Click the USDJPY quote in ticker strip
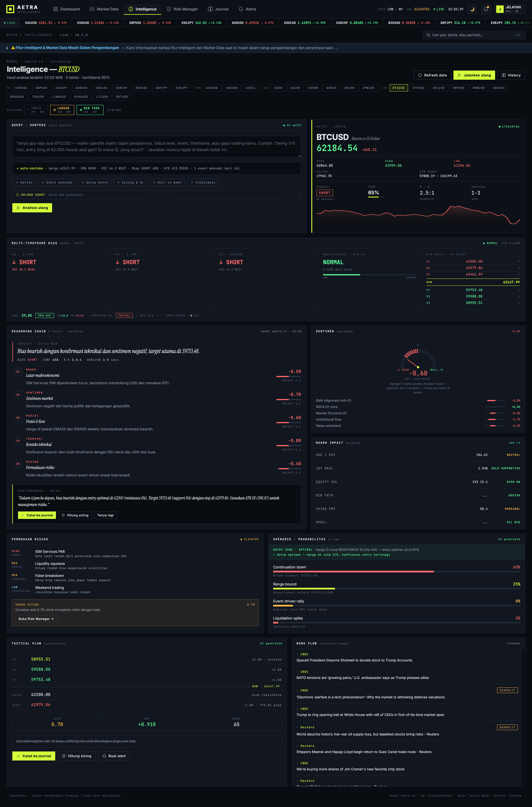 [201, 23]
